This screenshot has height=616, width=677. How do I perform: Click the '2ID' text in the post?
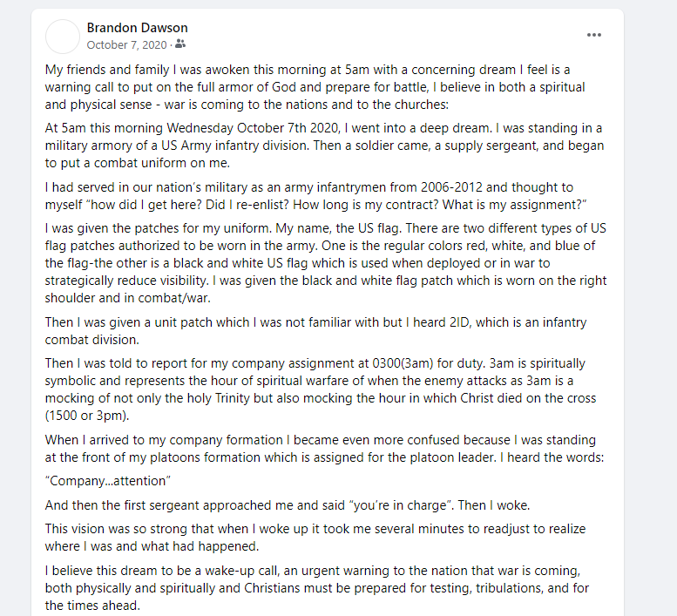coord(458,322)
